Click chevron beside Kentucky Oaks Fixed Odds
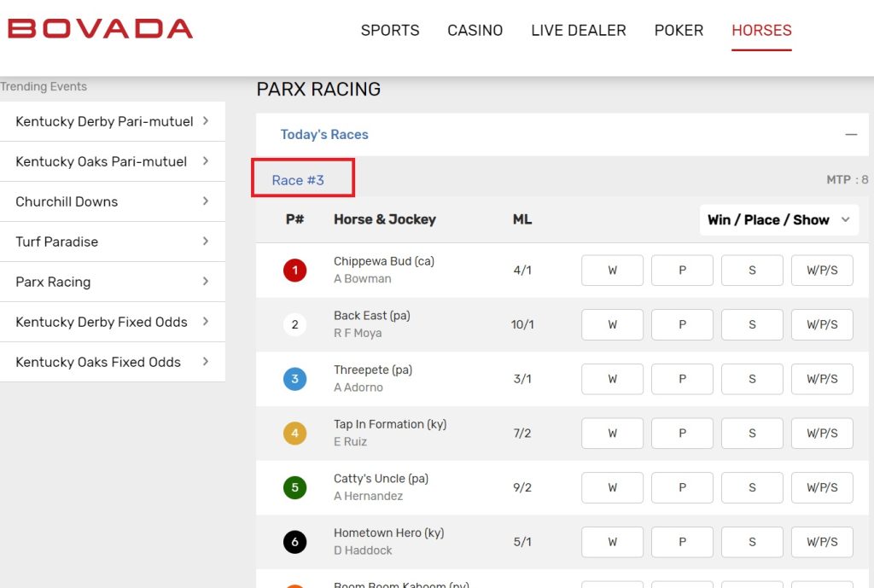The width and height of the screenshot is (874, 588). point(206,362)
